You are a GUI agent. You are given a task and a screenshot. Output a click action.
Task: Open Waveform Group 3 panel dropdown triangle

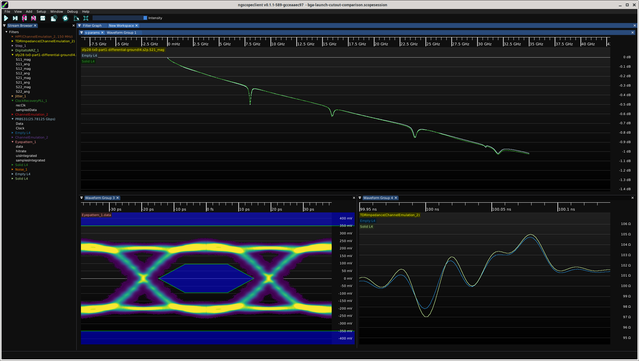[x=82, y=198]
